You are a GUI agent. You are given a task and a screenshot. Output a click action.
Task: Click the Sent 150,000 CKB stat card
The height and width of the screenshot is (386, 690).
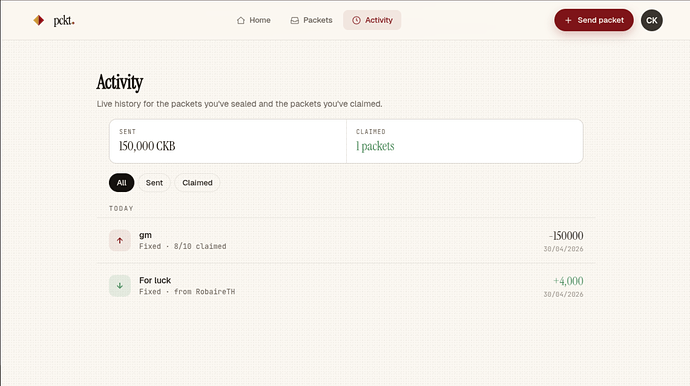228,141
